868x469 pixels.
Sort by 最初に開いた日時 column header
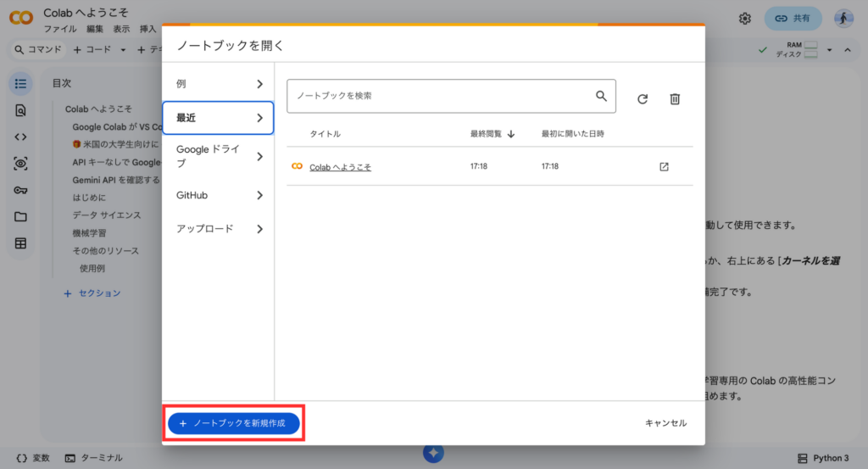pyautogui.click(x=572, y=134)
